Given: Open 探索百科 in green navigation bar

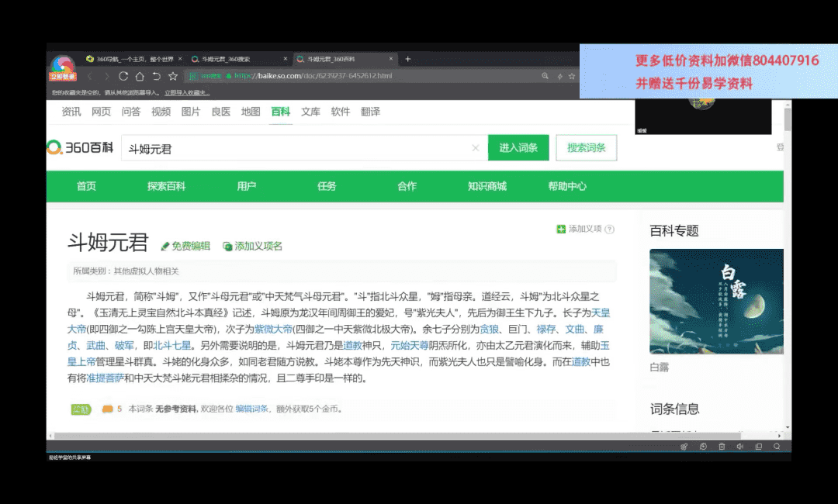Looking at the screenshot, I should coord(167,186).
